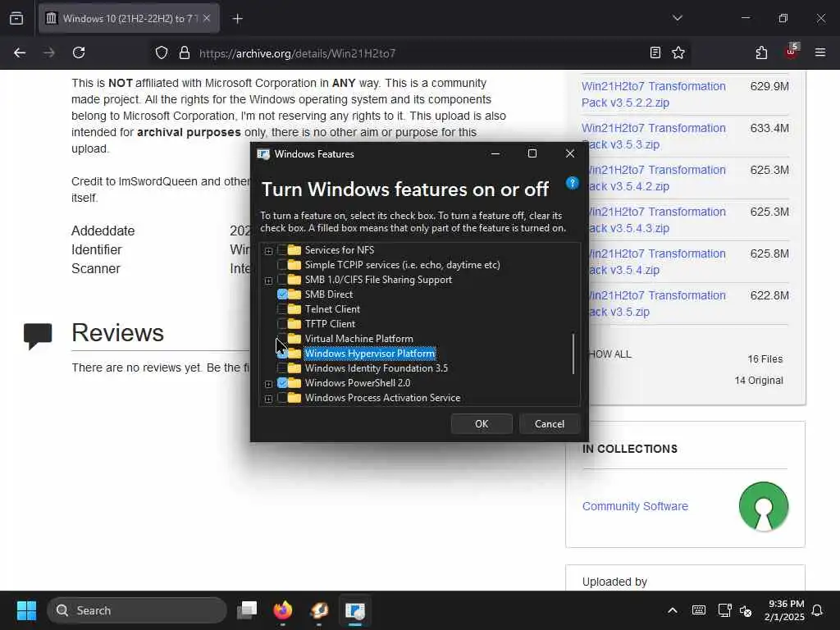Open taskbar clock and date
Viewport: 840px width, 630px height.
784,610
